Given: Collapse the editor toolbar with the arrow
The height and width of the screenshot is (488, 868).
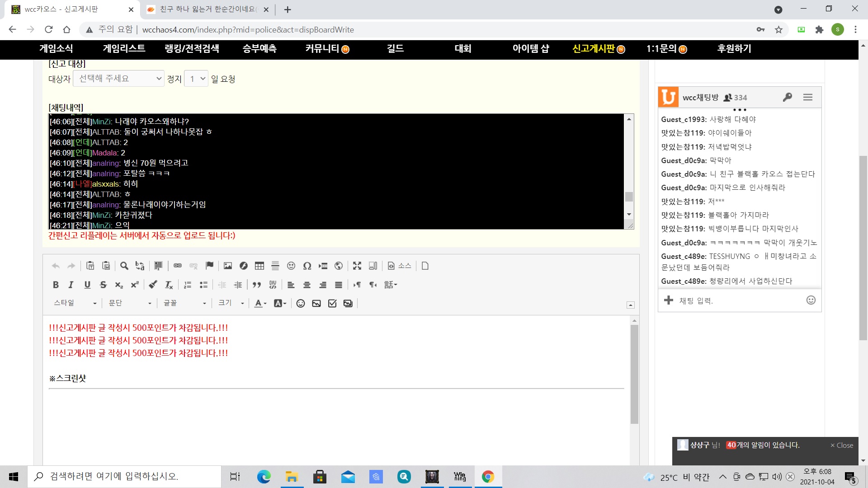Looking at the screenshot, I should [630, 305].
